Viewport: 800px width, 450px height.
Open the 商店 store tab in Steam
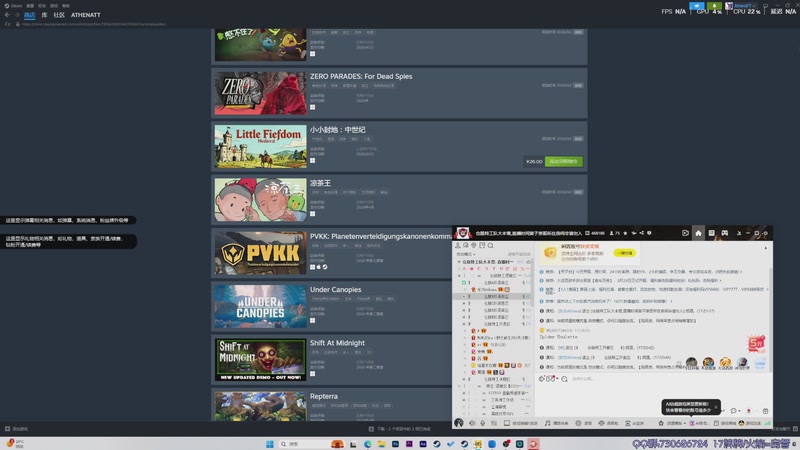30,15
